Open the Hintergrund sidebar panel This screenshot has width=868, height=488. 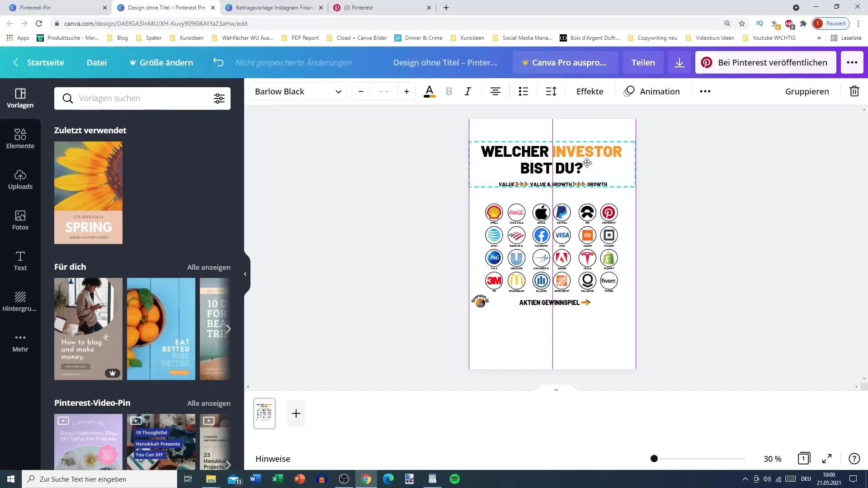click(20, 301)
